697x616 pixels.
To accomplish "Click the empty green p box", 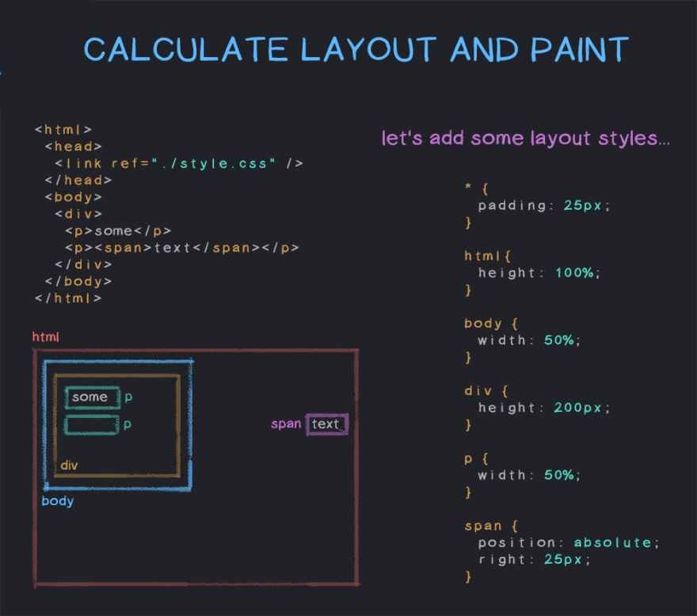I will click(x=92, y=425).
